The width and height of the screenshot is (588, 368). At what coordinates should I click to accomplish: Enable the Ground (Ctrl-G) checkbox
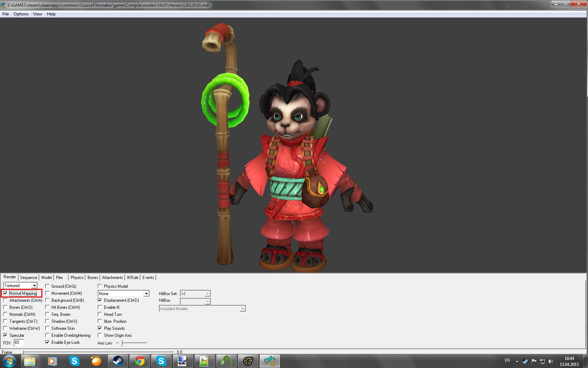point(47,286)
